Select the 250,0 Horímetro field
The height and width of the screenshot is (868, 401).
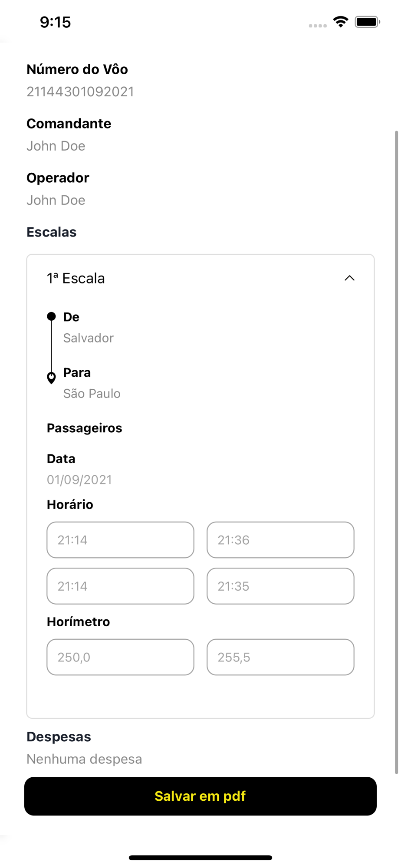(120, 657)
